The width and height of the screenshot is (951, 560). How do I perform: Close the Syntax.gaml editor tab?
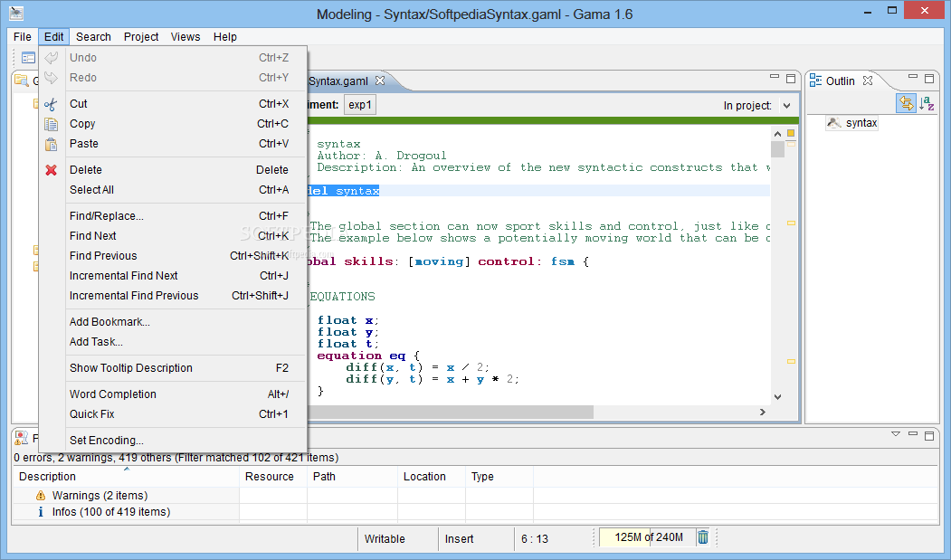point(380,81)
